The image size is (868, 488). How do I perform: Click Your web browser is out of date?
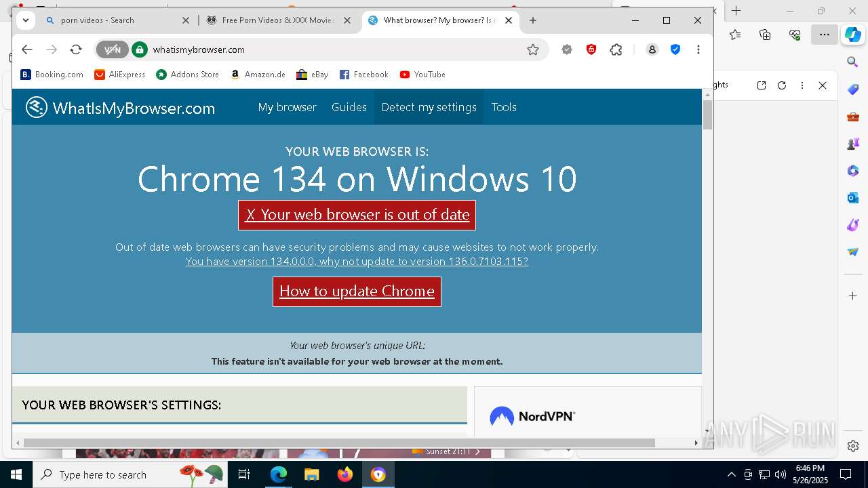pos(357,215)
